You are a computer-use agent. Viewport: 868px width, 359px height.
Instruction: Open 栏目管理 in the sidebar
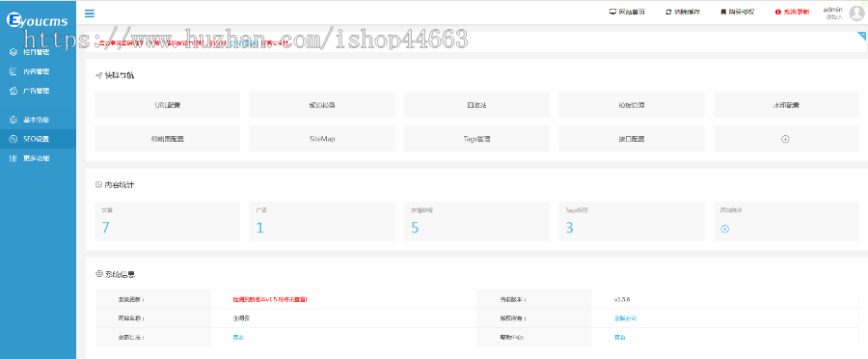(38, 52)
